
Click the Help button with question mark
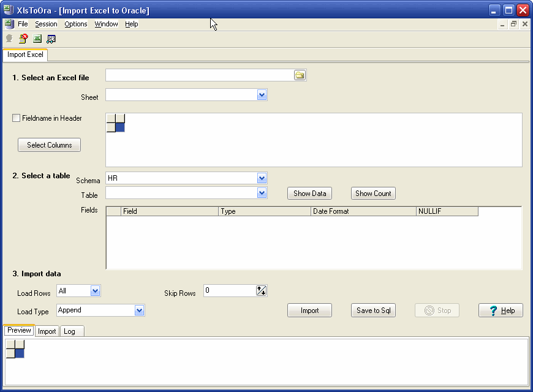[501, 311]
